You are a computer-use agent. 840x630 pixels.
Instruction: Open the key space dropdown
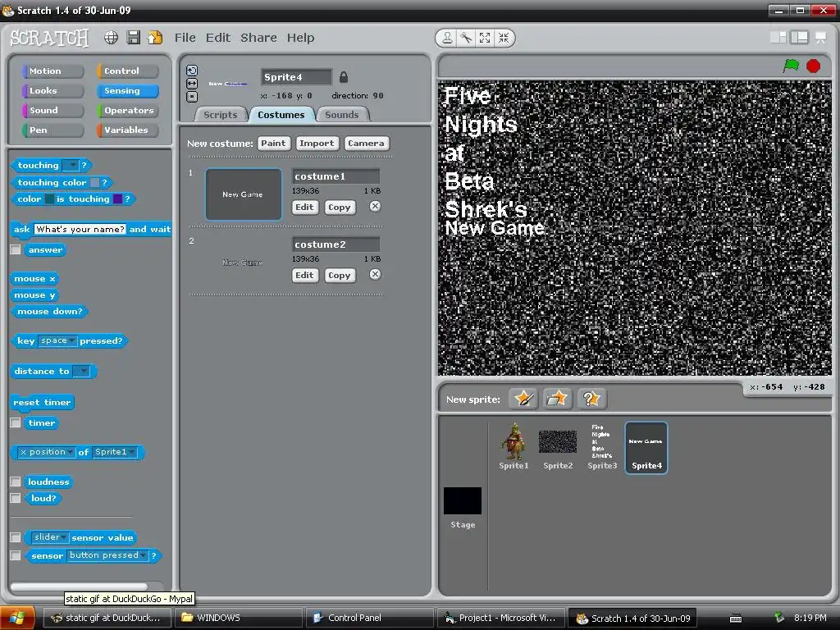[57, 340]
